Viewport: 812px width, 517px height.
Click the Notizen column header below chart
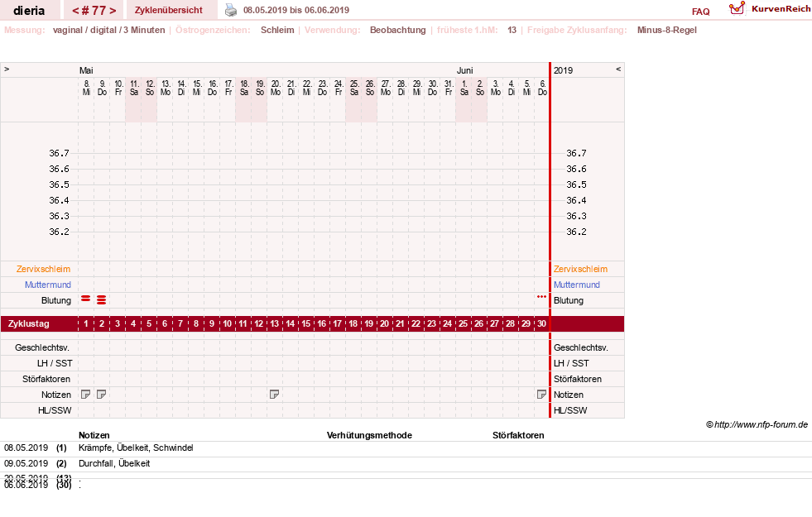pyautogui.click(x=94, y=435)
